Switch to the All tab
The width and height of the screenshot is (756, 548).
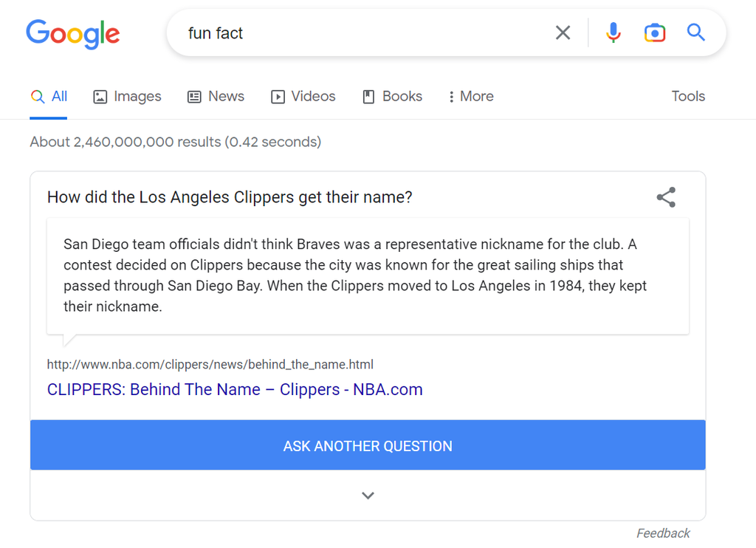(x=49, y=96)
